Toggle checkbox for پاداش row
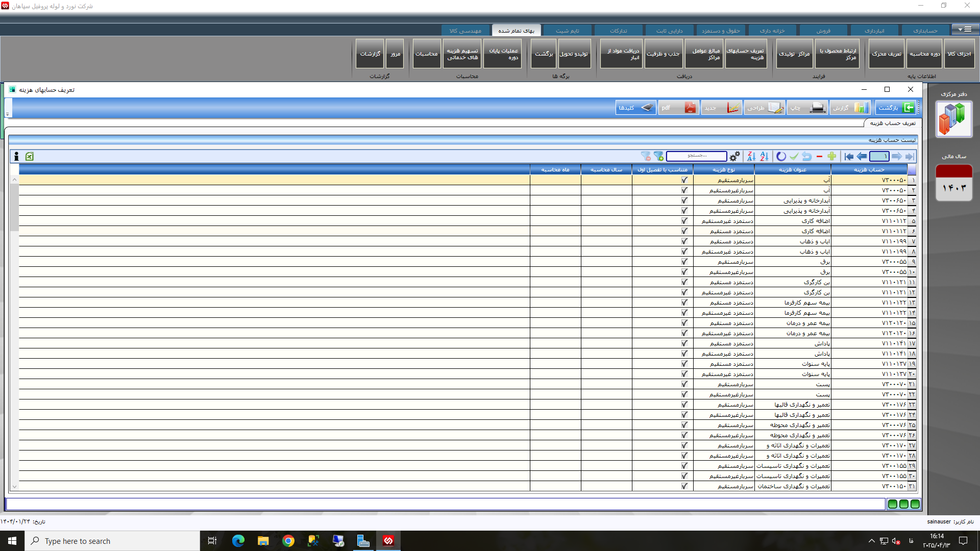Image resolution: width=980 pixels, height=551 pixels. (684, 343)
